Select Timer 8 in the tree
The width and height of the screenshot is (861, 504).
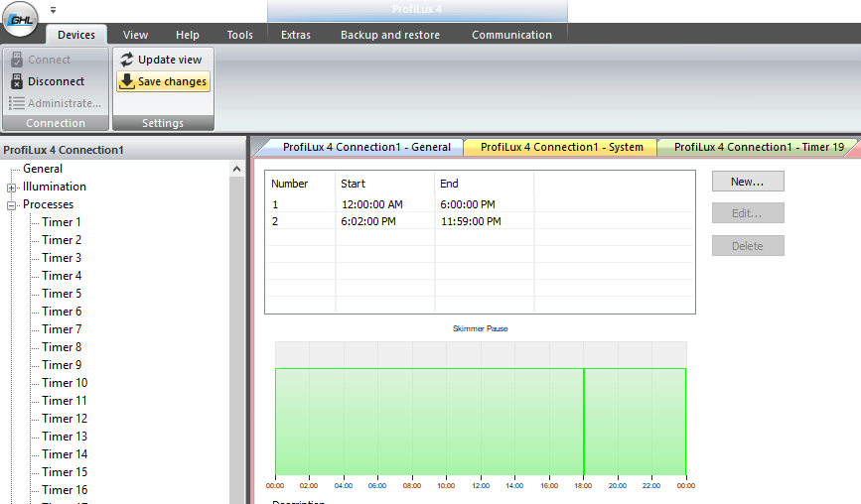62,346
